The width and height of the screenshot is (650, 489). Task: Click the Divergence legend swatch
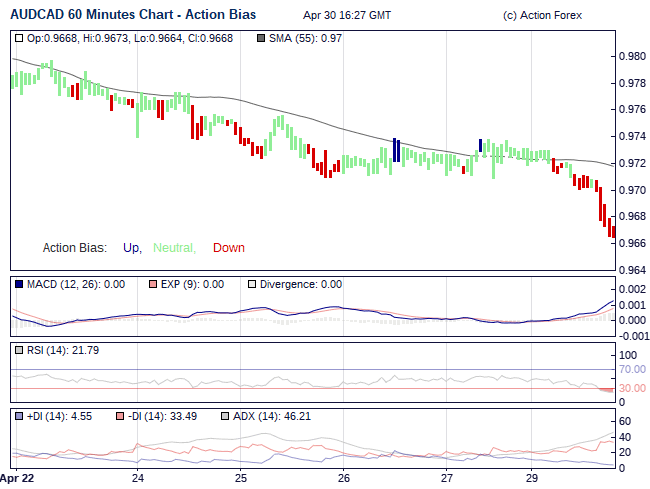pyautogui.click(x=252, y=284)
